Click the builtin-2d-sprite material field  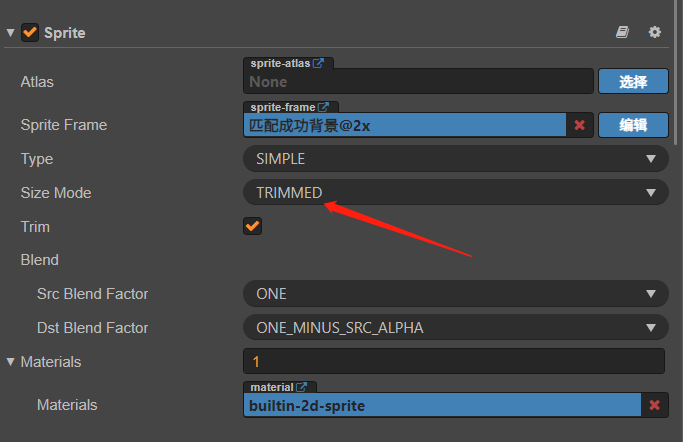click(440, 405)
